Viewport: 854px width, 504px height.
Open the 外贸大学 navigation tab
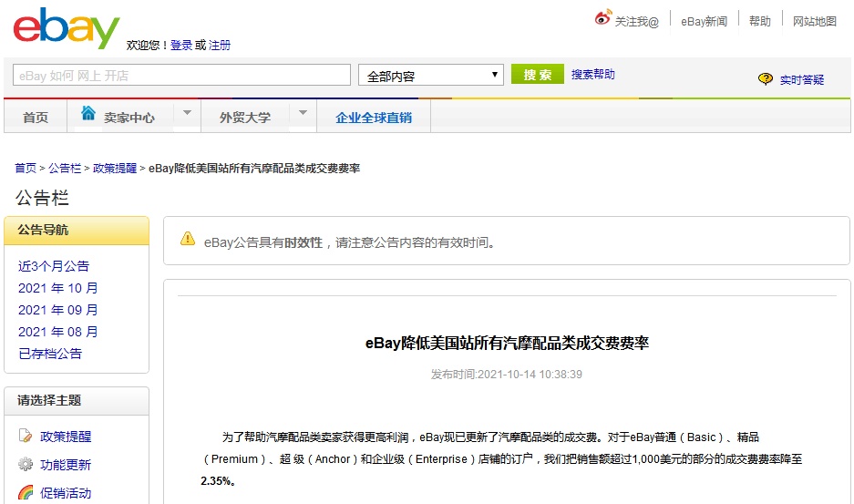pos(245,118)
